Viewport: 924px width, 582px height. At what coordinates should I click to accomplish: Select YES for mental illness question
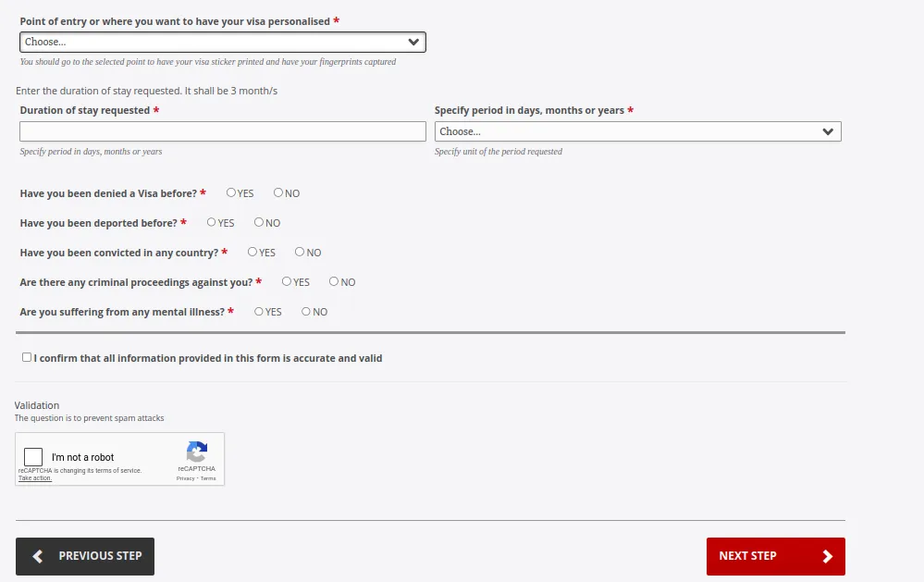click(258, 311)
